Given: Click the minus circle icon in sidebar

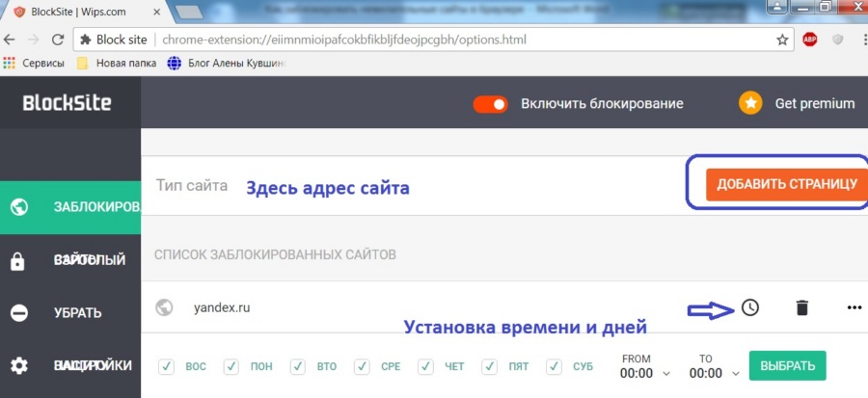Looking at the screenshot, I should (x=19, y=313).
